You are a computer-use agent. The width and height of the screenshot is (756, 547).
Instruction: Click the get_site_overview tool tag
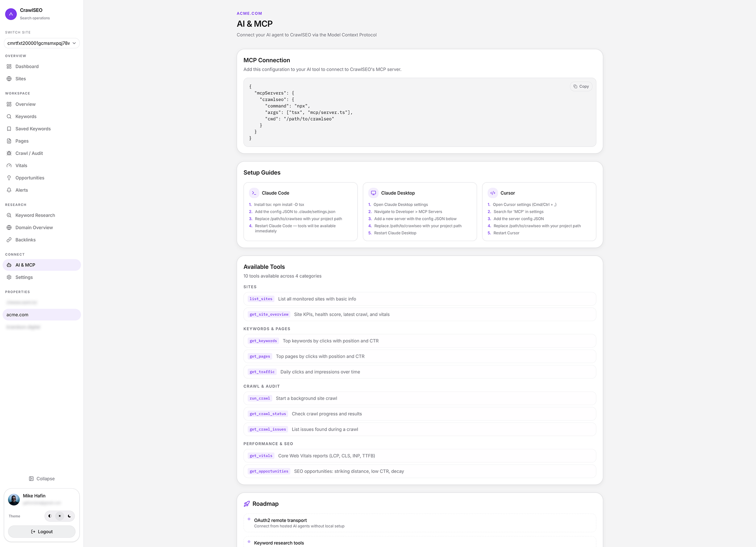tap(269, 314)
